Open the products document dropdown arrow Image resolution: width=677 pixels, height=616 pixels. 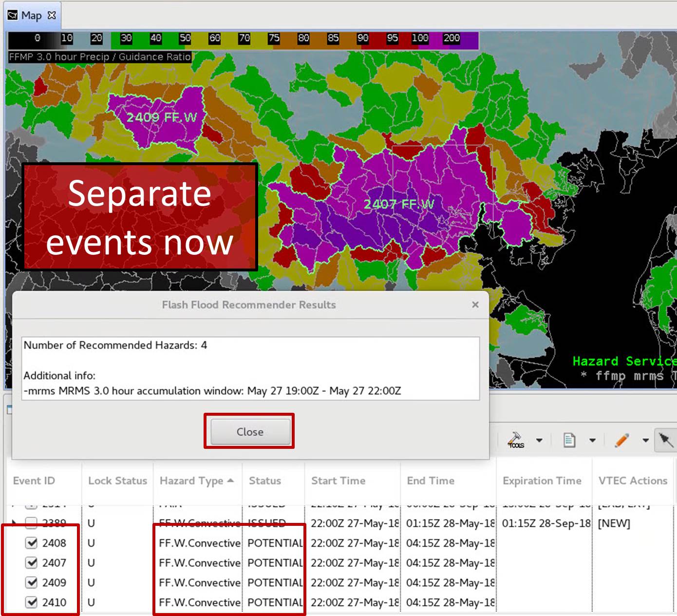point(592,441)
